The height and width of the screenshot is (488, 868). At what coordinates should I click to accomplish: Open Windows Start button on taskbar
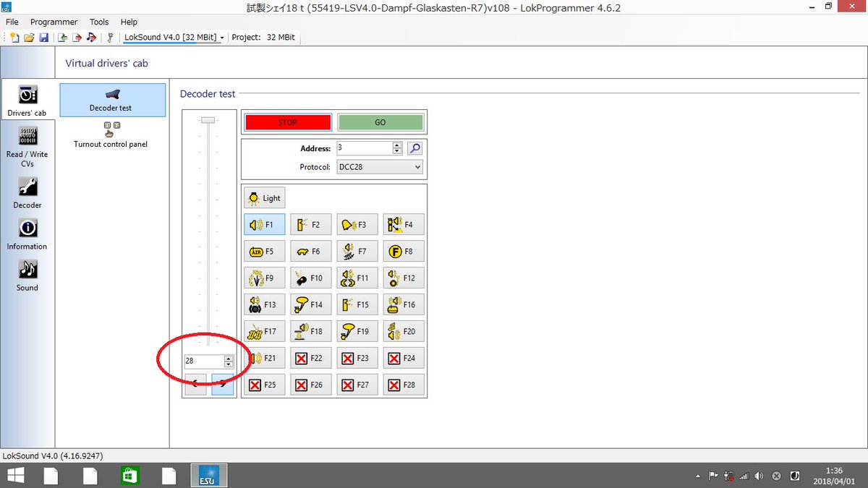[x=15, y=476]
